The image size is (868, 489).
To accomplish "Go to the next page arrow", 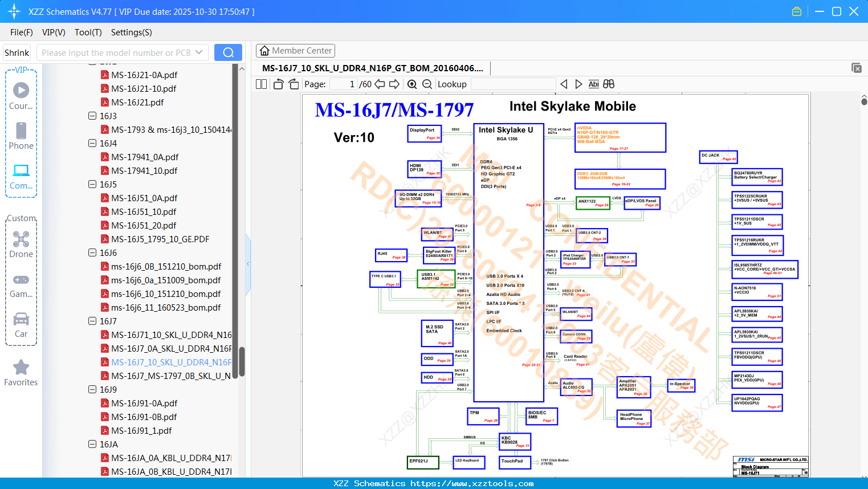I will tap(394, 84).
